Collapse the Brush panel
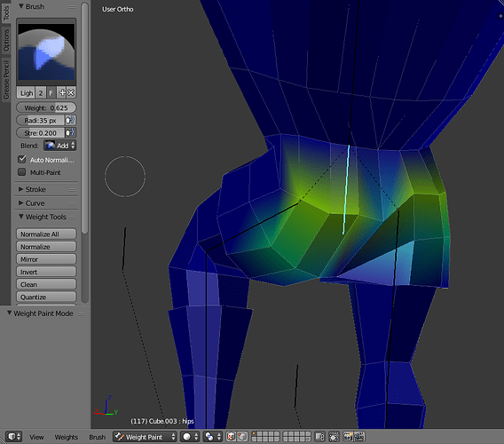Viewport: 504px width, 444px height. (21, 6)
